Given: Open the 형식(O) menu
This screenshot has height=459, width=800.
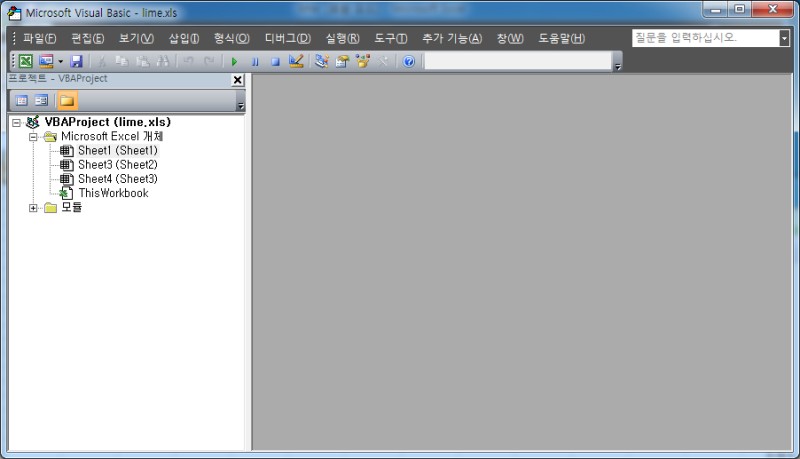Looking at the screenshot, I should [x=232, y=38].
